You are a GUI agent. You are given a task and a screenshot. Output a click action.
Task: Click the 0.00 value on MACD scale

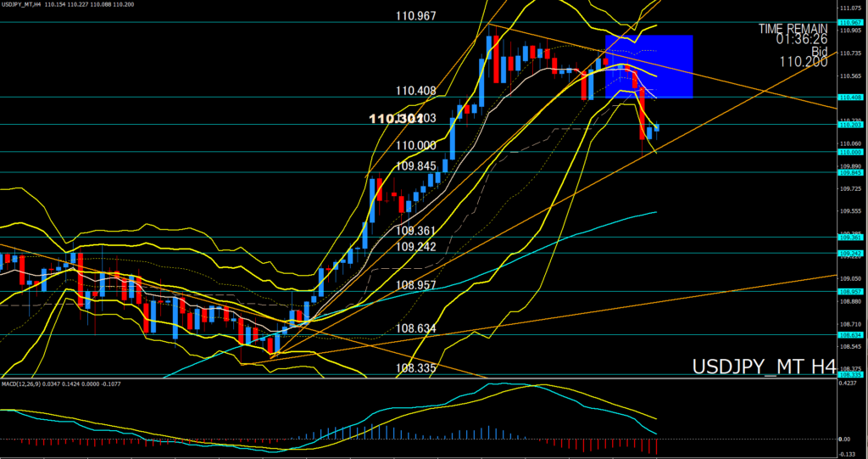click(845, 439)
